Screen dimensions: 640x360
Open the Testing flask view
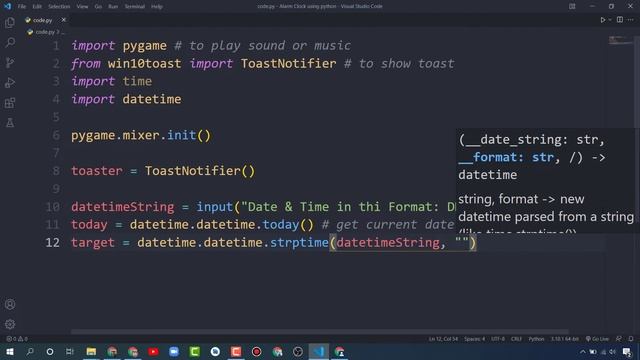10,122
